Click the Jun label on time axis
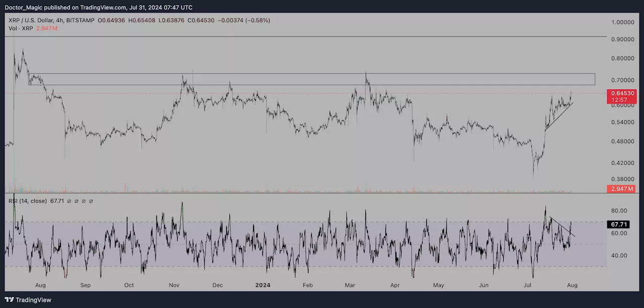 (484, 285)
